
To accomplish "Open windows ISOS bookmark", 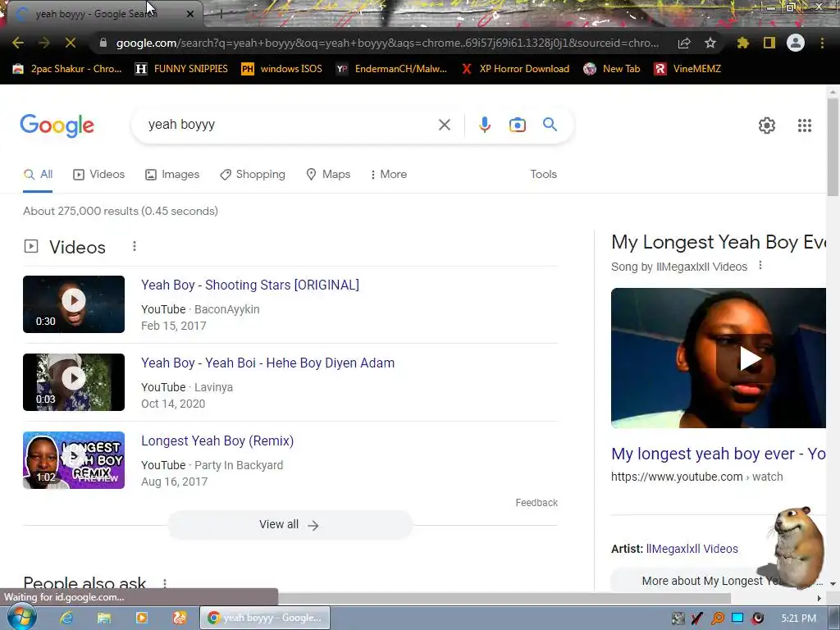I will 282,69.
